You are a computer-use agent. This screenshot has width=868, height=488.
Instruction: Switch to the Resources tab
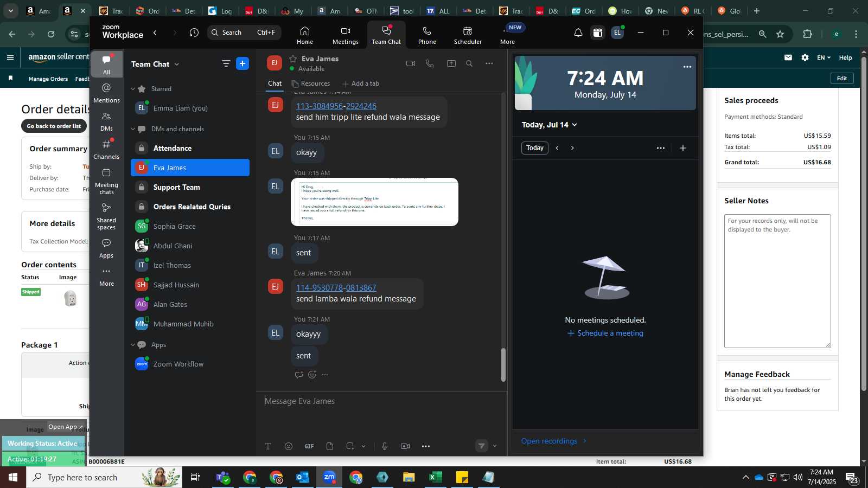311,84
